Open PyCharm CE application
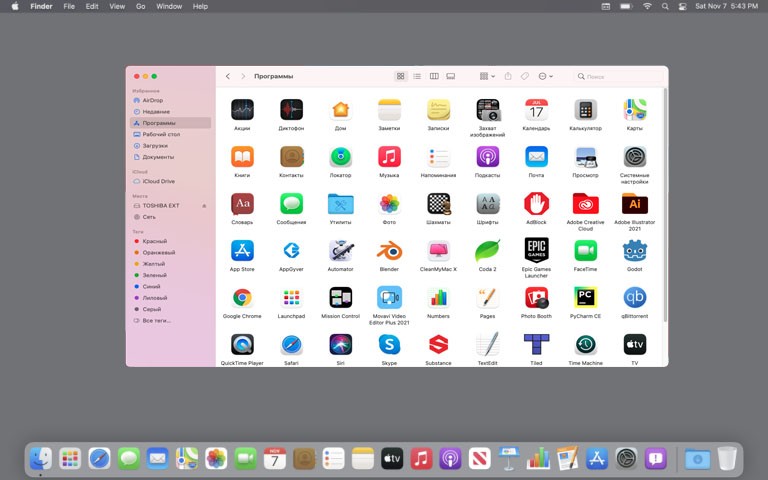 point(585,297)
